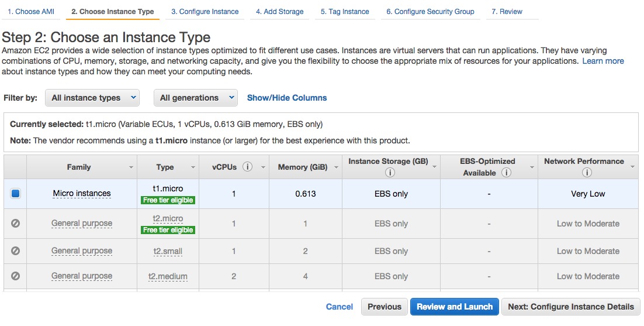The width and height of the screenshot is (644, 326).
Task: Open the EBS-Optimized Available info icon
Action: 507,173
